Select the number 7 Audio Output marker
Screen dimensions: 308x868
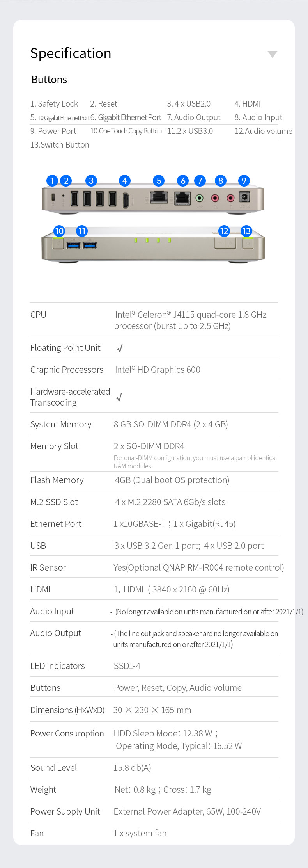(200, 181)
